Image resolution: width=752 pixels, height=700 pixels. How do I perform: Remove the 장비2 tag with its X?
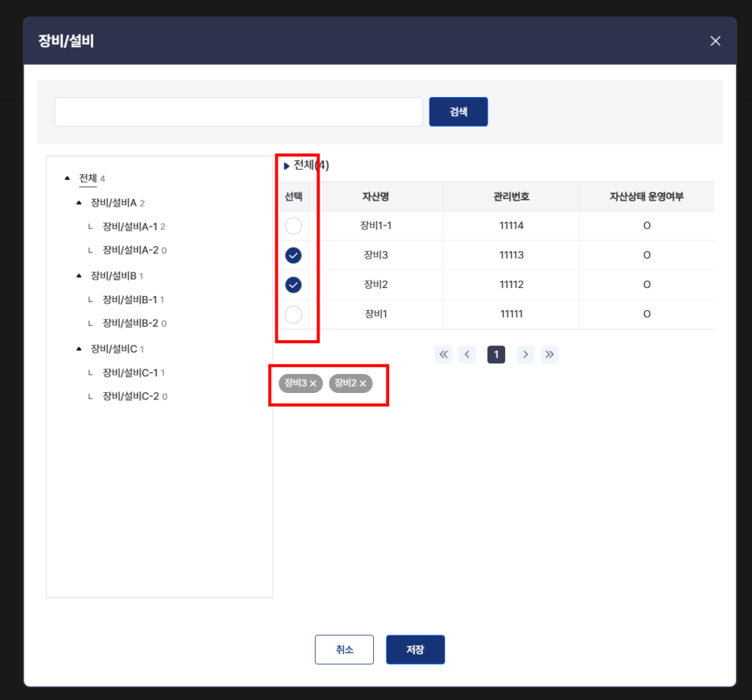pyautogui.click(x=363, y=383)
